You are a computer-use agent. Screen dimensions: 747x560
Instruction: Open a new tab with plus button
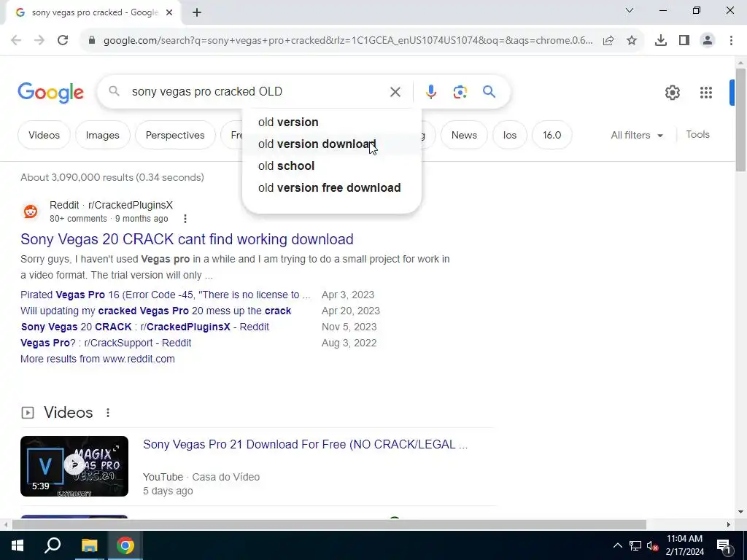[197, 12]
